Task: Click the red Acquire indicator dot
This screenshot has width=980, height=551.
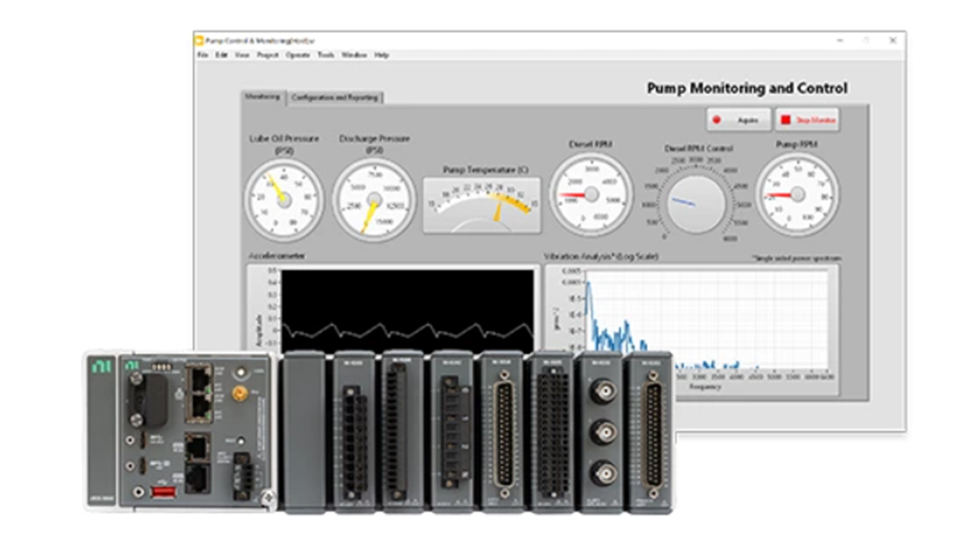Action: pyautogui.click(x=717, y=120)
